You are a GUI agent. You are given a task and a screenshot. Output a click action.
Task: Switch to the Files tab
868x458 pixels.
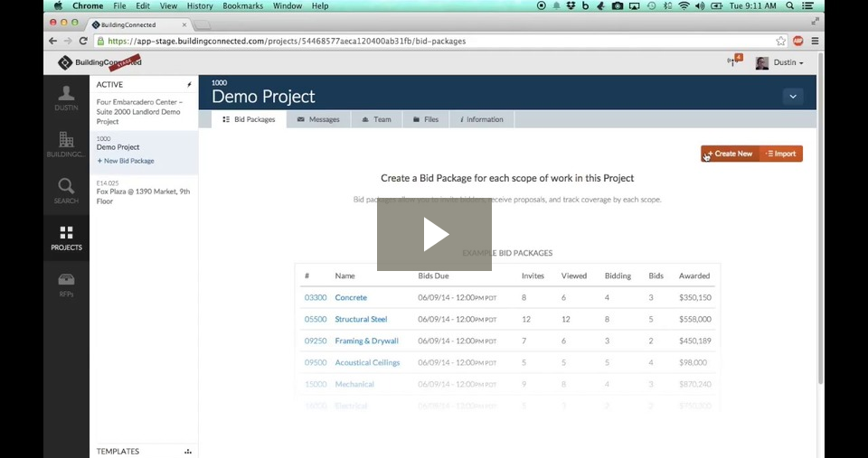[426, 119]
